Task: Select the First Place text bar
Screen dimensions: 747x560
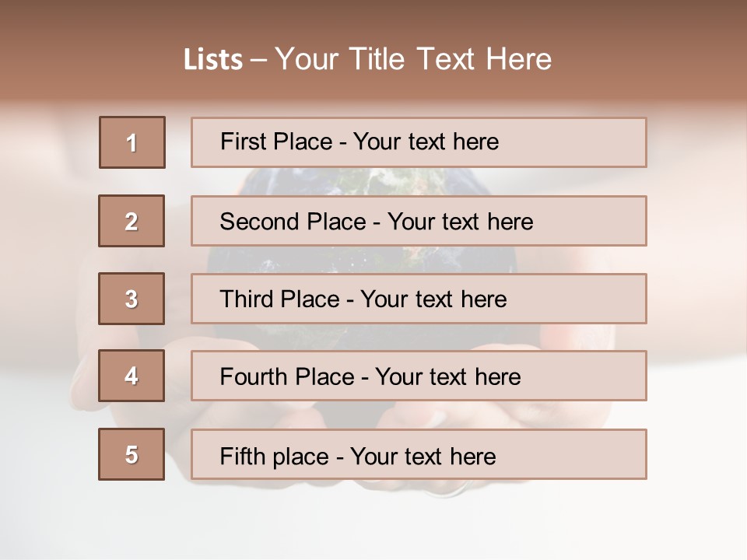Action: pos(419,142)
